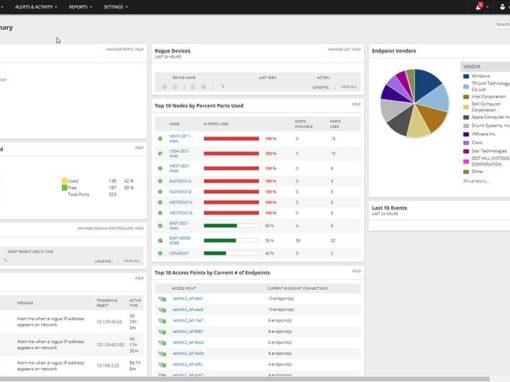Open the first access point link
The height and width of the screenshot is (382, 510).
(188, 299)
